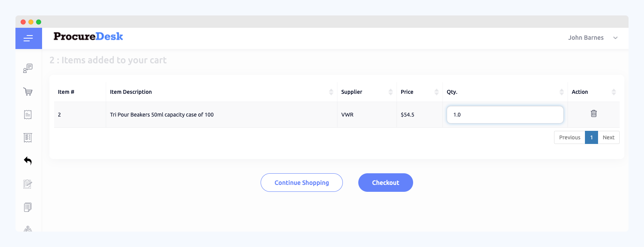This screenshot has width=644, height=247.
Task: Open the sidebar navigation hamburger menu
Action: pyautogui.click(x=29, y=38)
